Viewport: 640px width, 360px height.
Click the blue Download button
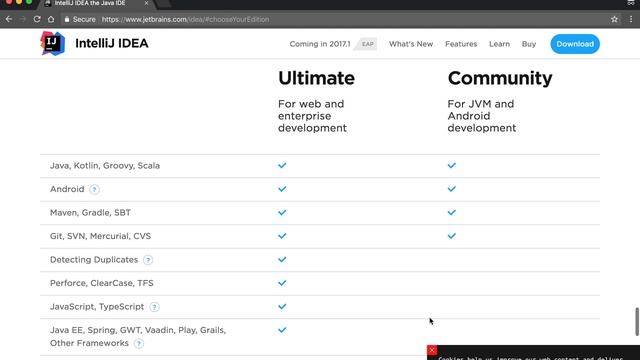point(575,44)
